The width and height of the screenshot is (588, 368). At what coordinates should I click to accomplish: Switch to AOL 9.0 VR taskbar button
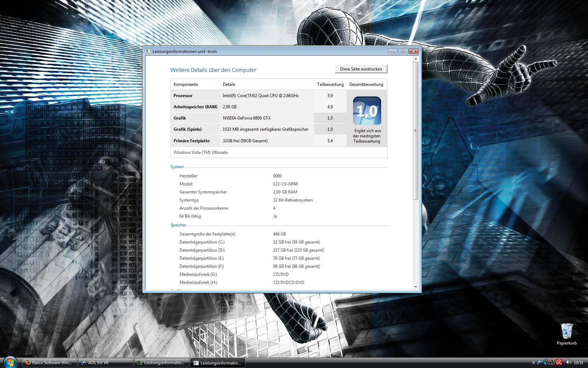[x=105, y=363]
